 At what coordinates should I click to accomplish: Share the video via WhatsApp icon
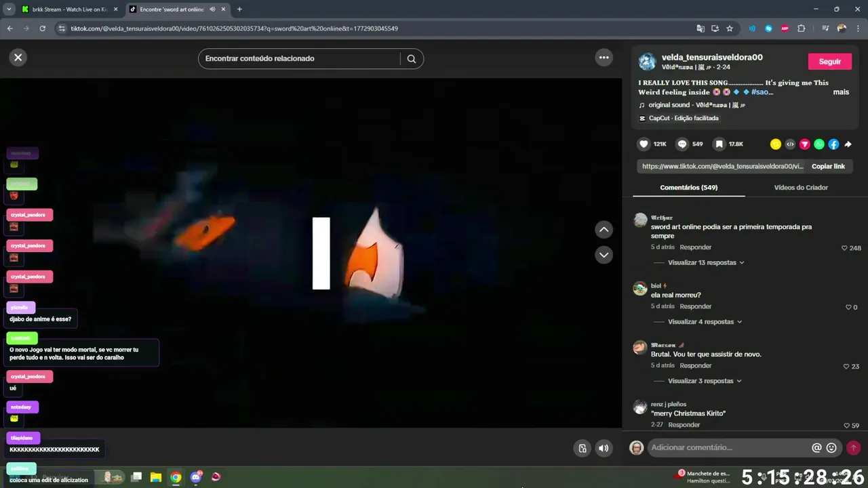tap(819, 144)
